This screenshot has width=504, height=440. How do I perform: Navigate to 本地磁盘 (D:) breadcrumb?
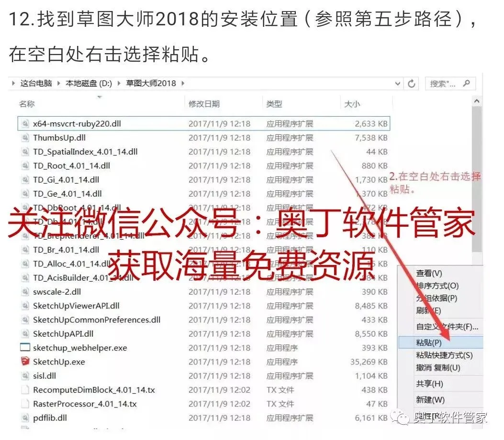[x=89, y=84]
